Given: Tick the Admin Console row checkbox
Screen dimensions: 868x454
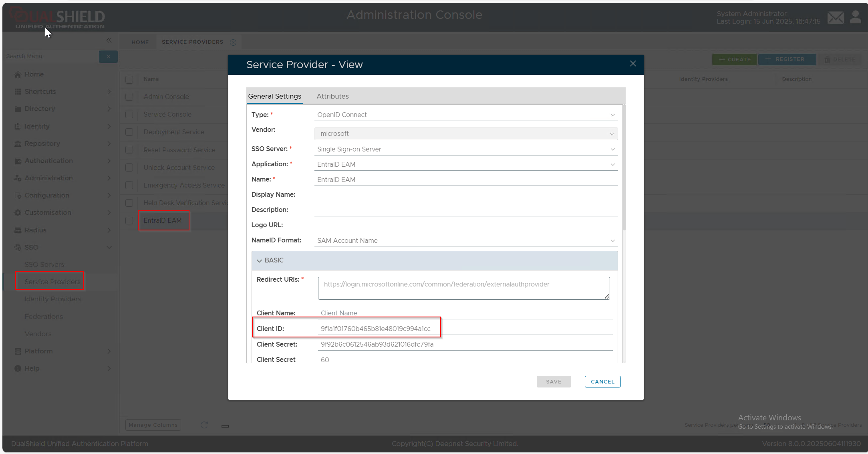Looking at the screenshot, I should pyautogui.click(x=129, y=97).
